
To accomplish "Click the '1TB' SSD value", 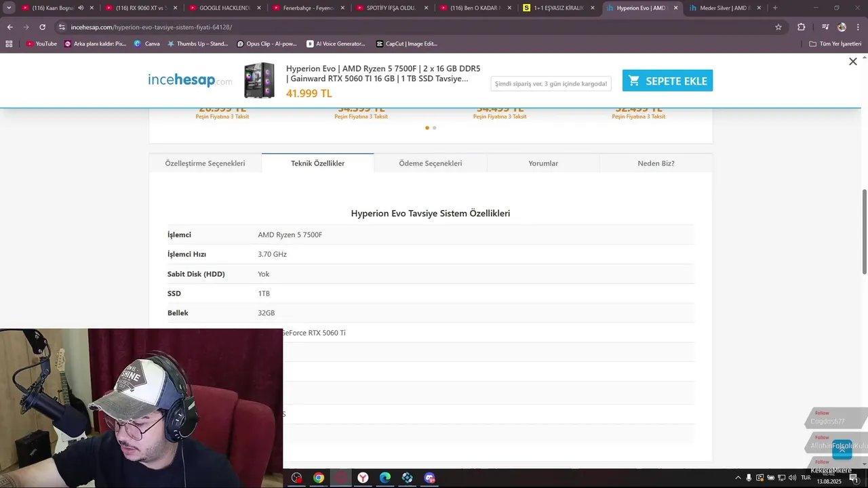I will [264, 293].
